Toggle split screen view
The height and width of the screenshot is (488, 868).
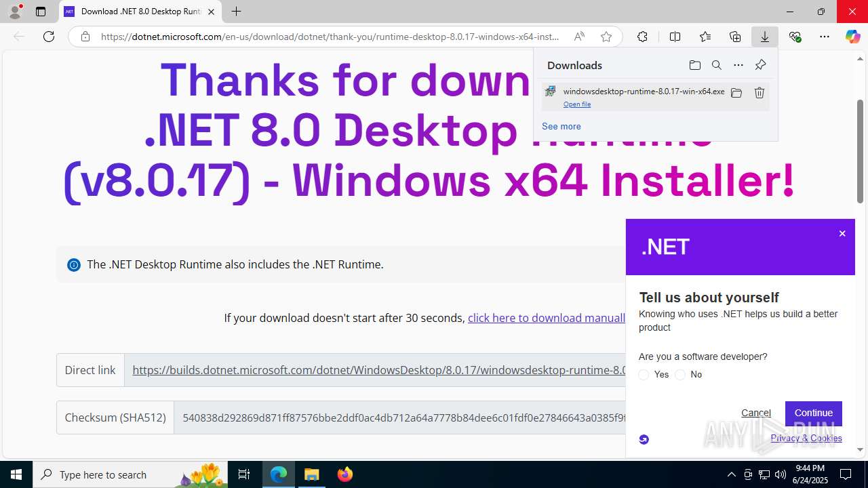point(675,37)
